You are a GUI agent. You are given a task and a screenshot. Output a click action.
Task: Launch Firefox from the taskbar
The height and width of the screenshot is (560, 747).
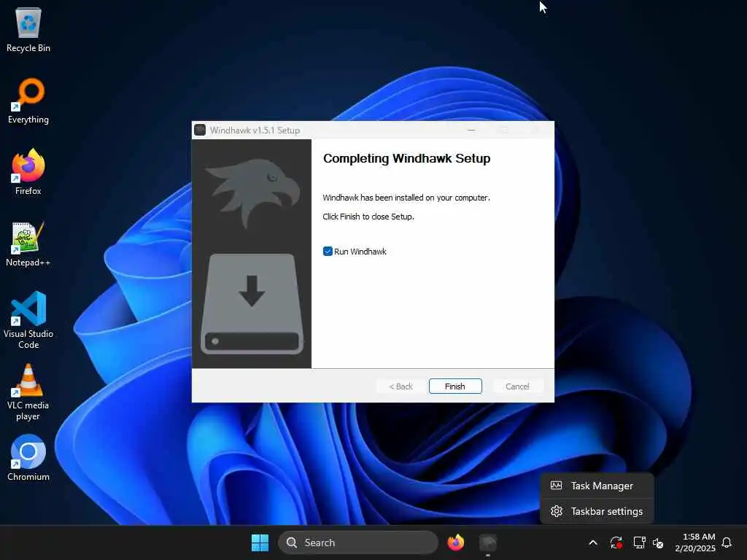point(456,542)
